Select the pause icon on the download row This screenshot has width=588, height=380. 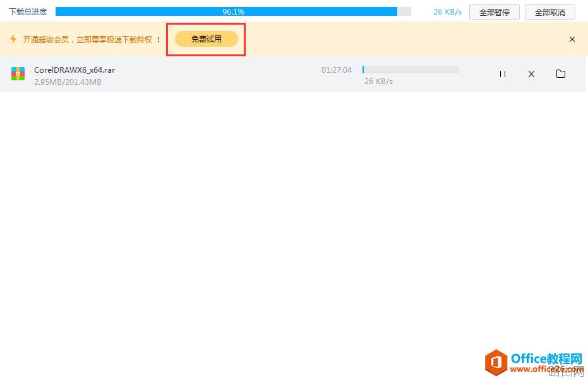tap(502, 74)
